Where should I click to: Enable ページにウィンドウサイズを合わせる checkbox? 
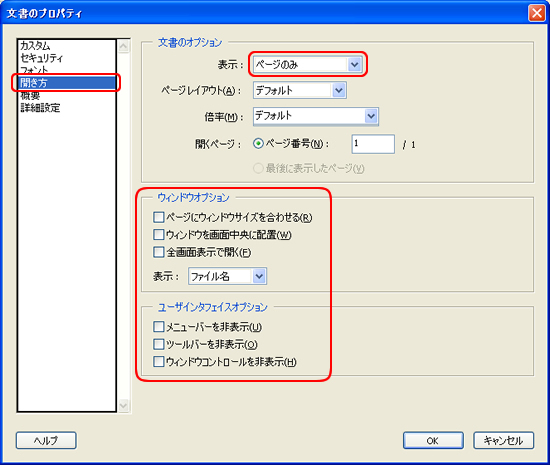(159, 217)
